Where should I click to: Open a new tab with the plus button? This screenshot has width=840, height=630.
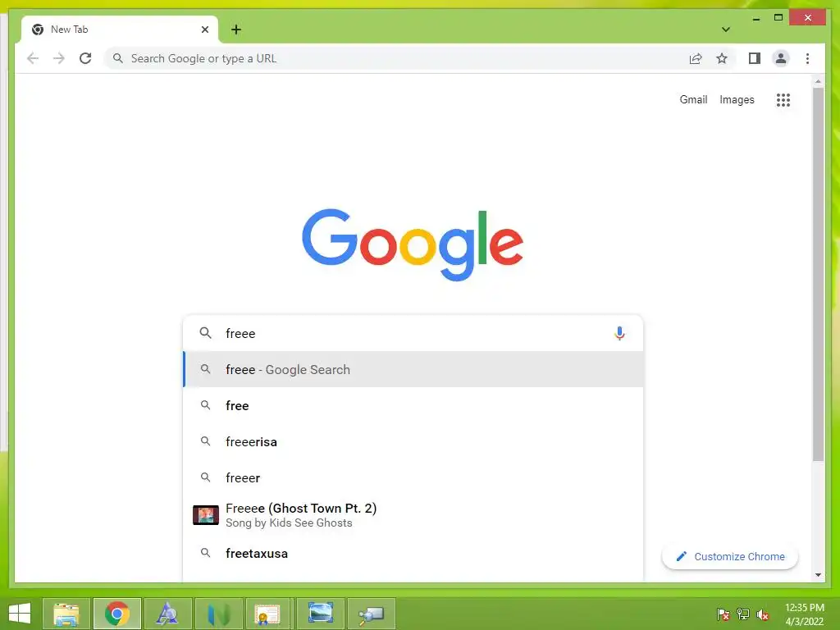(x=236, y=30)
